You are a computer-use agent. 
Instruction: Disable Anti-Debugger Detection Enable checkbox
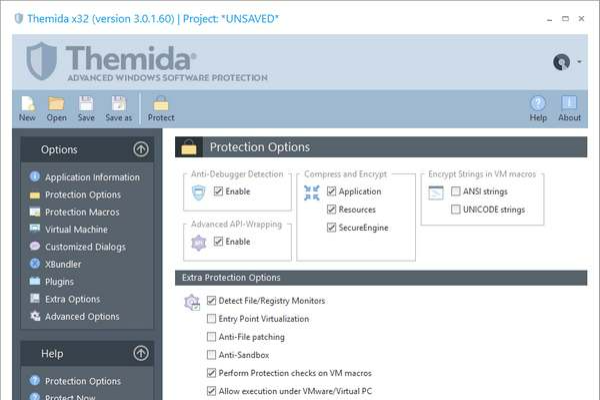pos(219,191)
